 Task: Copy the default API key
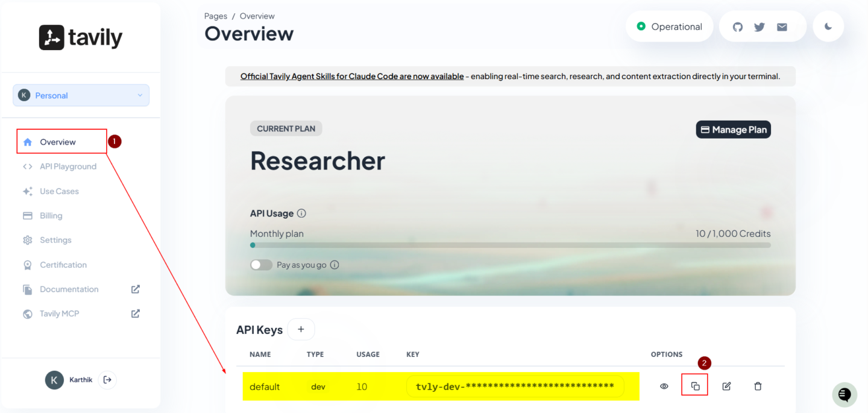coord(695,386)
